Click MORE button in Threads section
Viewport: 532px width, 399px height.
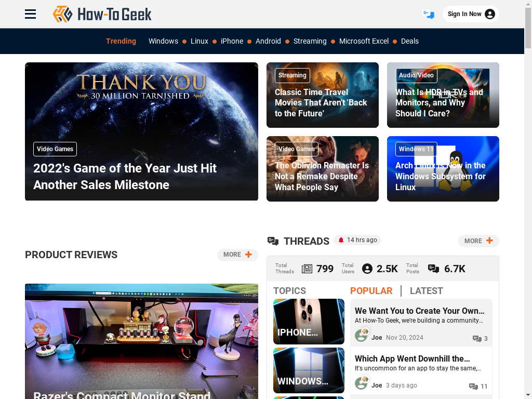(x=478, y=241)
